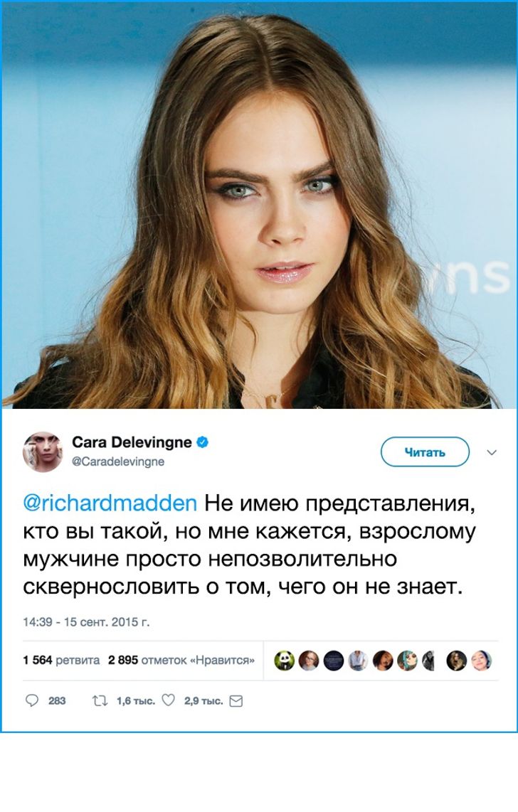Viewport: 518px width, 812px height.
Task: Open the @richardmadden mention link
Action: [x=110, y=503]
